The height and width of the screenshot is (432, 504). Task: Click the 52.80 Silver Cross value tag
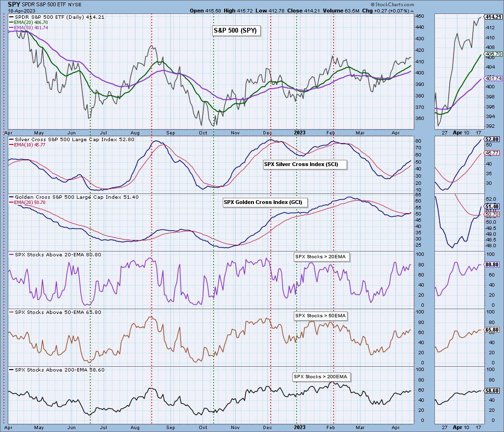[x=492, y=140]
